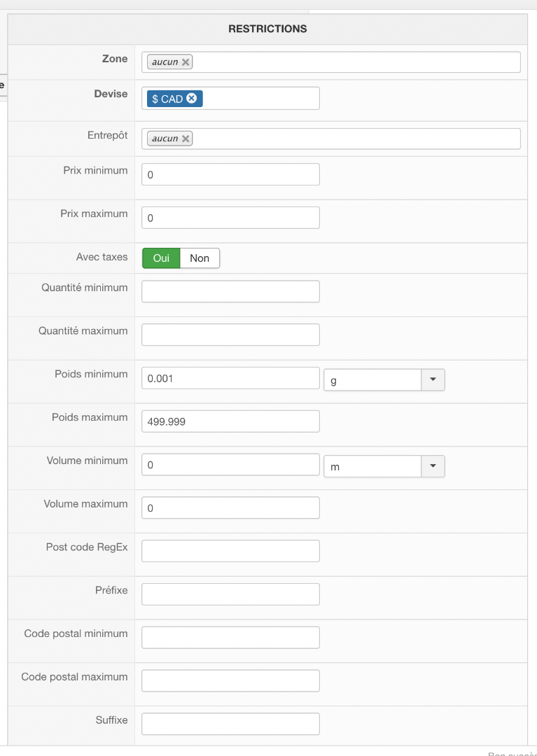Focus the Code postal minimum field
The image size is (537, 756).
[230, 637]
